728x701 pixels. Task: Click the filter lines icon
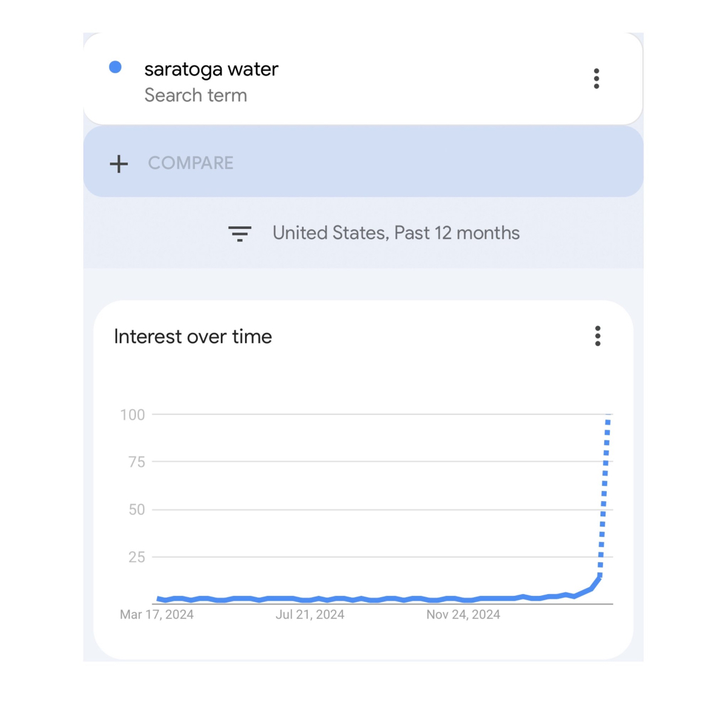(240, 233)
